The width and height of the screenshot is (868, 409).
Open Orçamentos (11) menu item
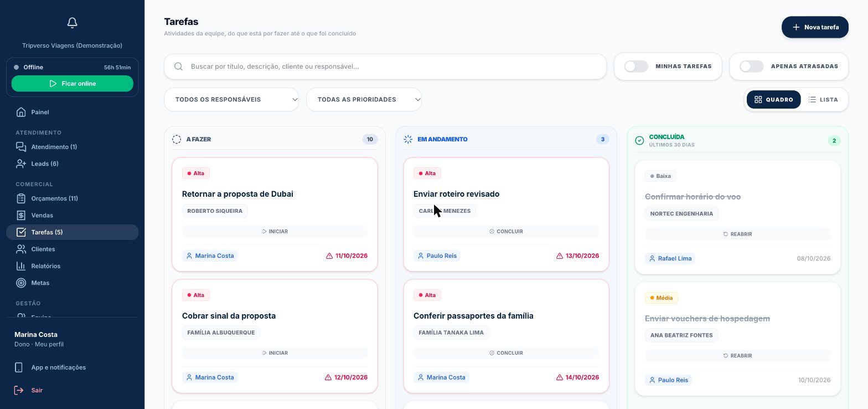[72, 198]
